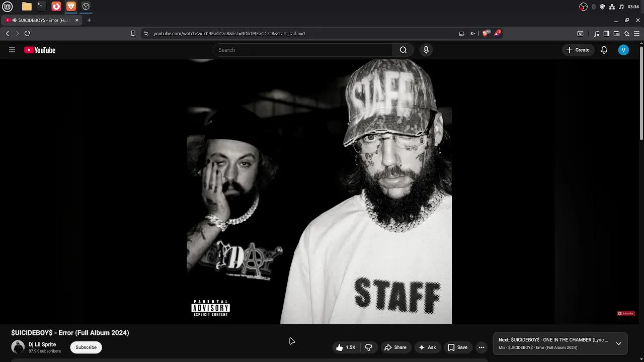Open the Brave main menu
644x362 pixels.
click(x=636, y=33)
